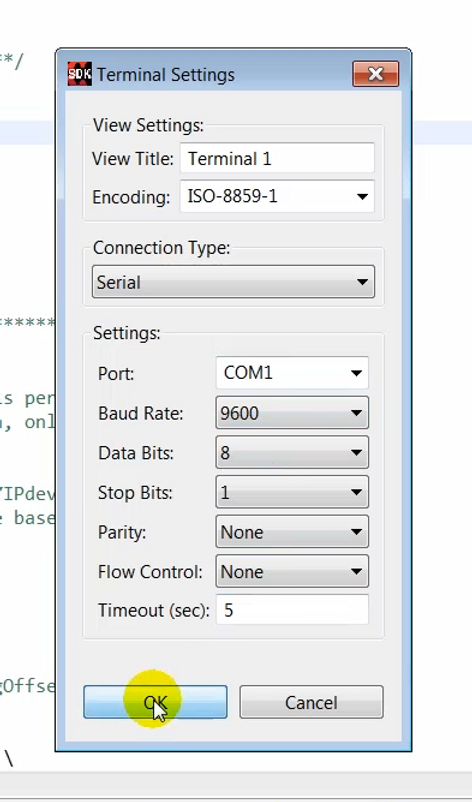
Task: Click the Terminal Settings title text
Action: (x=166, y=75)
